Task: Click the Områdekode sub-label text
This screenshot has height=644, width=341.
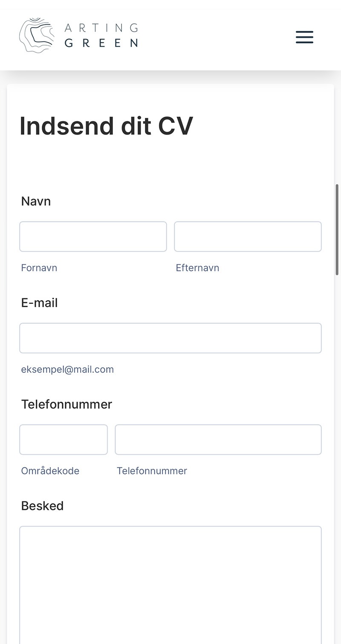Action: (x=50, y=471)
